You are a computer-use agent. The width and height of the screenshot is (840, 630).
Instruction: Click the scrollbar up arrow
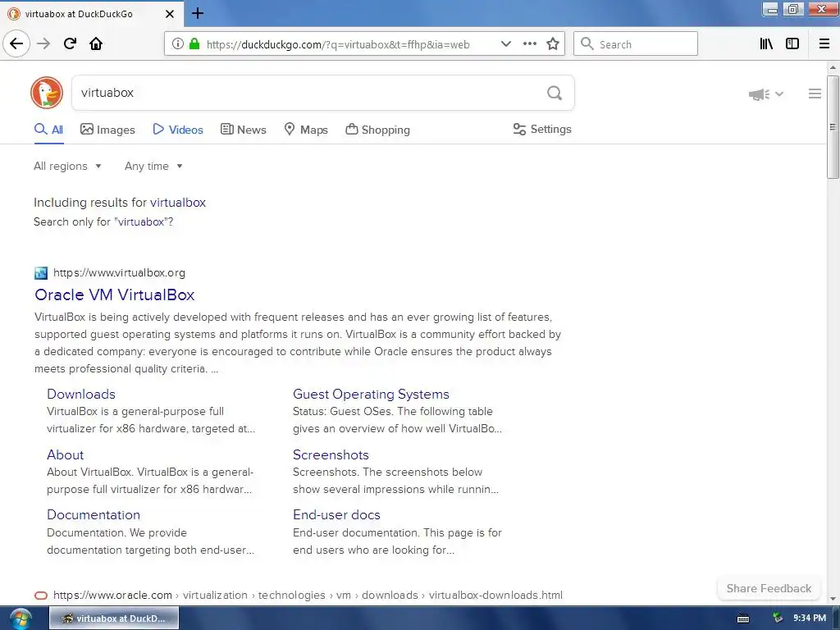[832, 67]
